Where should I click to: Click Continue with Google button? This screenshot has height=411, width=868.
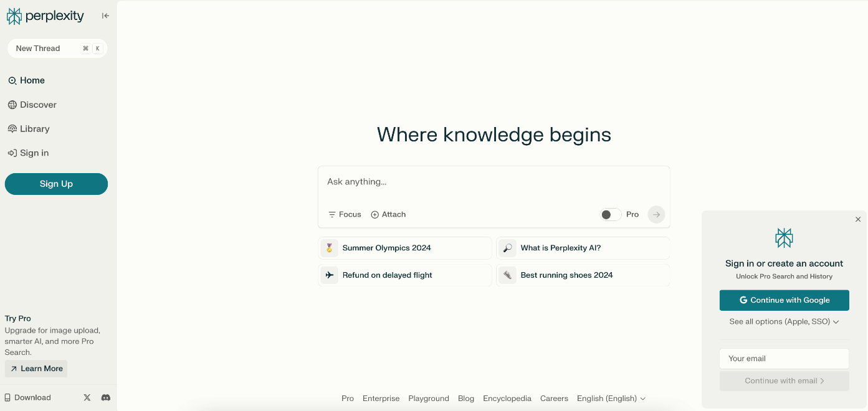pyautogui.click(x=784, y=300)
